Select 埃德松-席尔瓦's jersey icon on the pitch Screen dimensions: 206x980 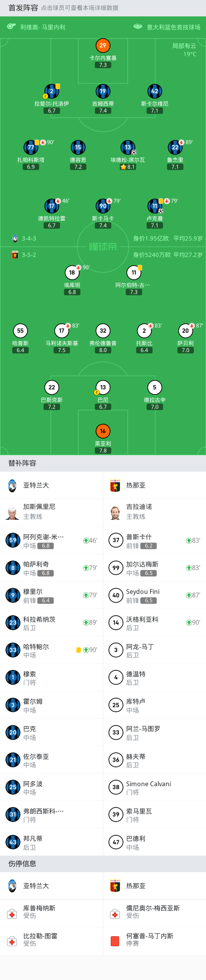(x=128, y=147)
